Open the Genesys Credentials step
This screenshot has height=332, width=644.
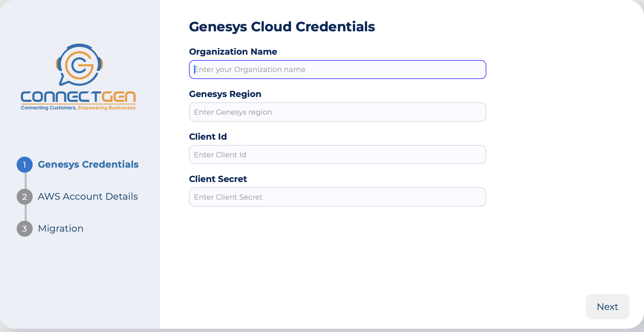(88, 164)
